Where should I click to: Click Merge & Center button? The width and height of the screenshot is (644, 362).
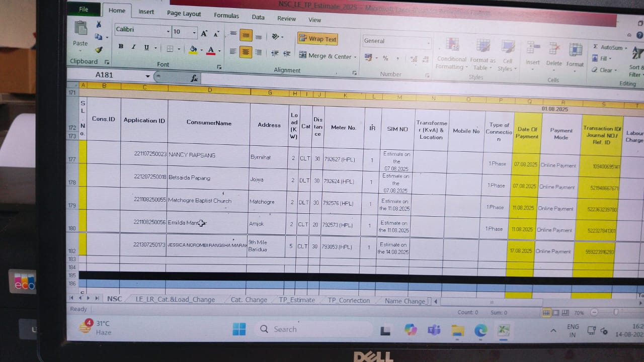point(325,56)
